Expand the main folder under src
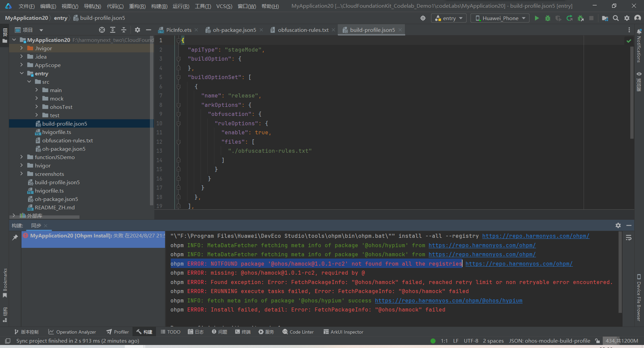Screen dimensions: 644x348 [37, 90]
